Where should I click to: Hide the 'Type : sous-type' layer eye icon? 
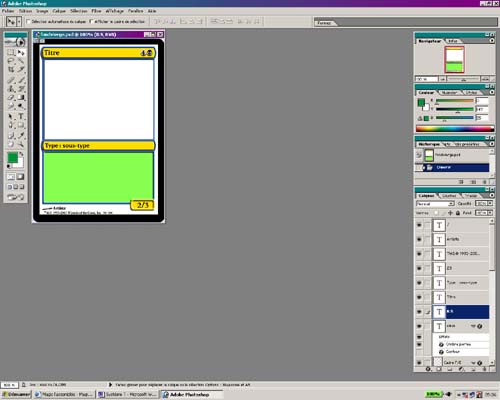[419, 283]
